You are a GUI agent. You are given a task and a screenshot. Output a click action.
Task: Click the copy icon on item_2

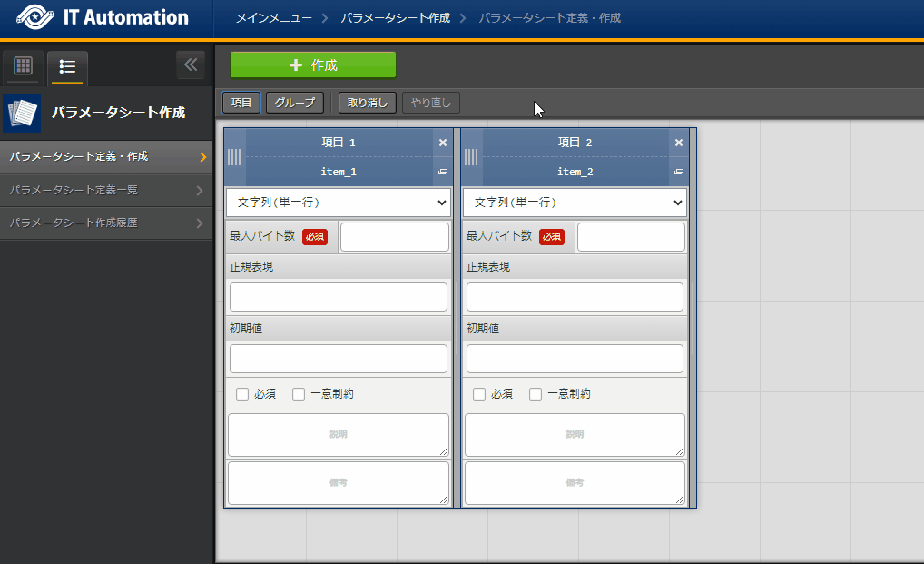(x=679, y=172)
